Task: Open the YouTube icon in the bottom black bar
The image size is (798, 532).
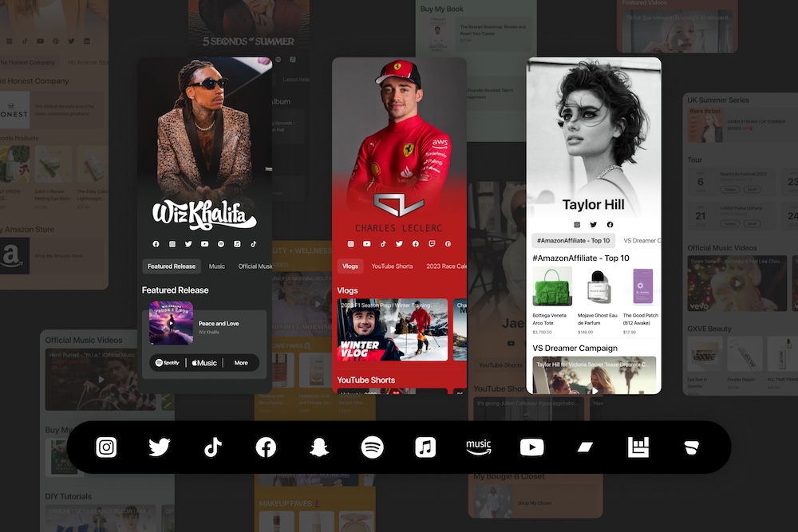Action: (x=531, y=447)
